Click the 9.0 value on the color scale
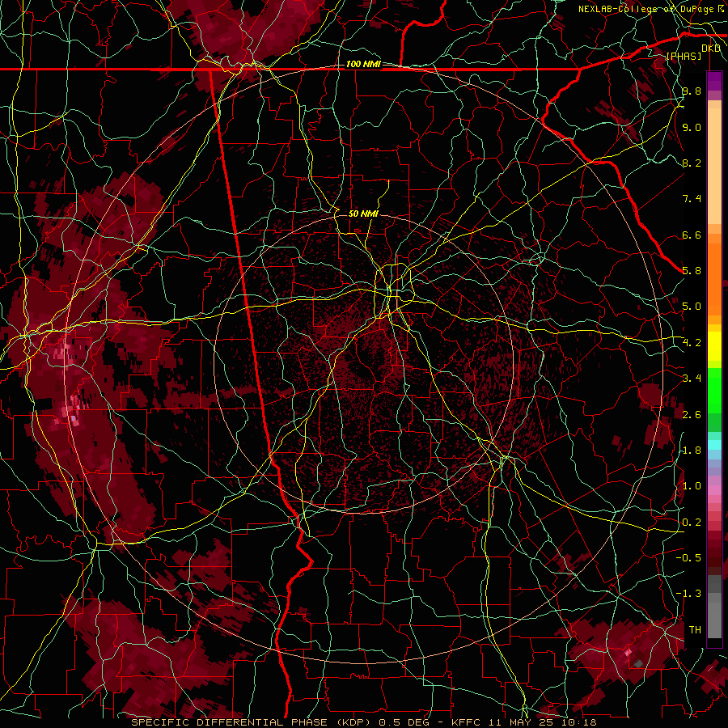728x728 pixels. point(692,127)
